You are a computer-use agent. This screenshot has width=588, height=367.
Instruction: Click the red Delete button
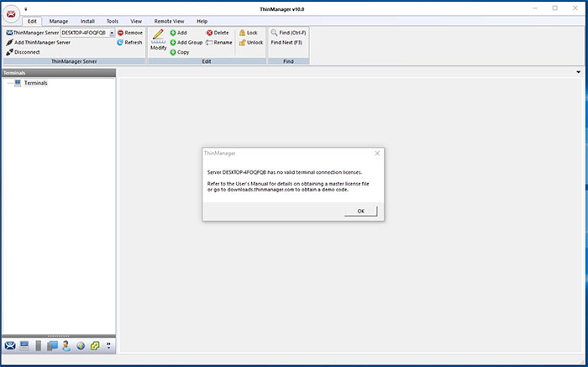pyautogui.click(x=218, y=33)
